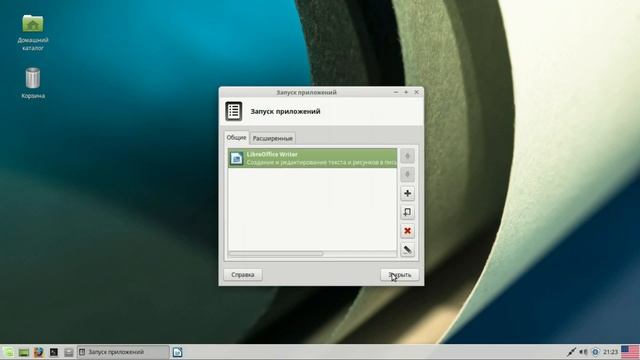The image size is (640, 360).
Task: Click the add empty item icon below the plus
Action: tap(407, 212)
